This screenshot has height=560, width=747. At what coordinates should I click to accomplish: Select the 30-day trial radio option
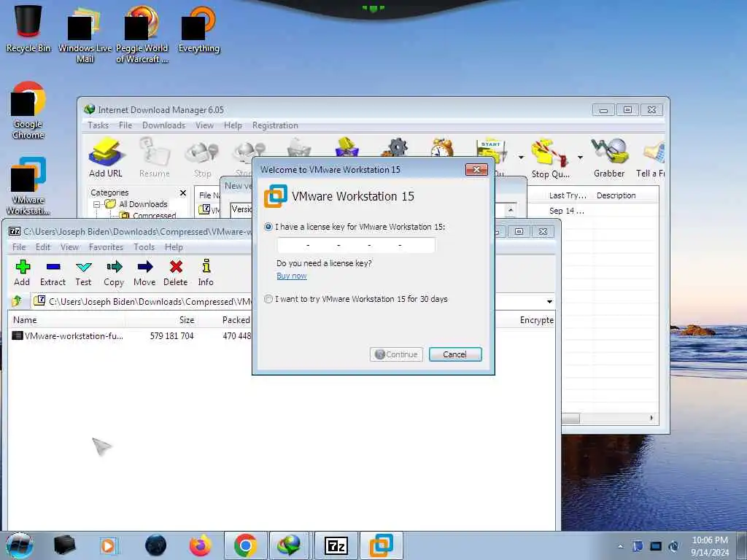tap(268, 299)
